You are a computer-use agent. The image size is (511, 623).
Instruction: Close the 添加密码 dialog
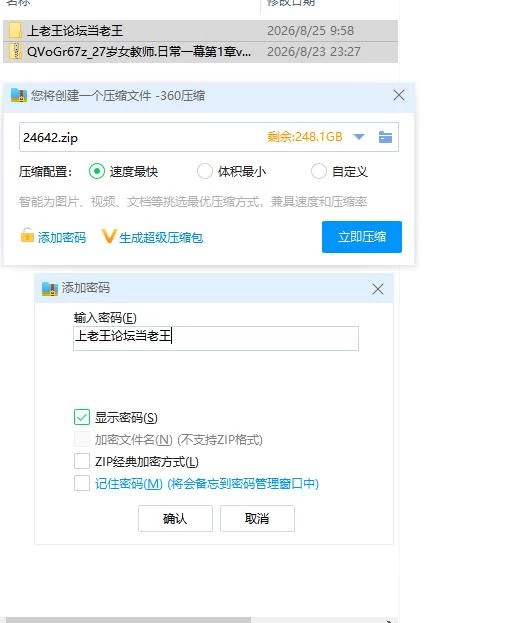(x=378, y=289)
